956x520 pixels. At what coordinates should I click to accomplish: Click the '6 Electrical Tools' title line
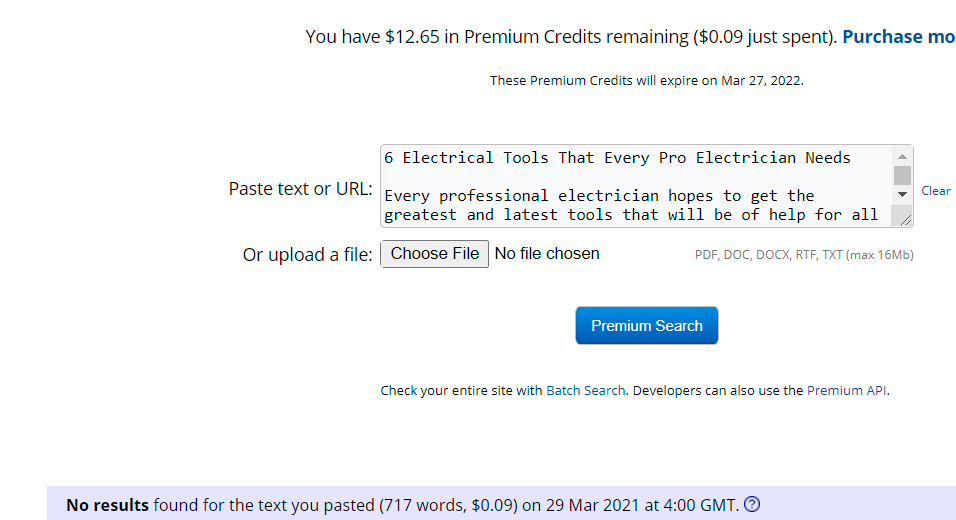(617, 158)
